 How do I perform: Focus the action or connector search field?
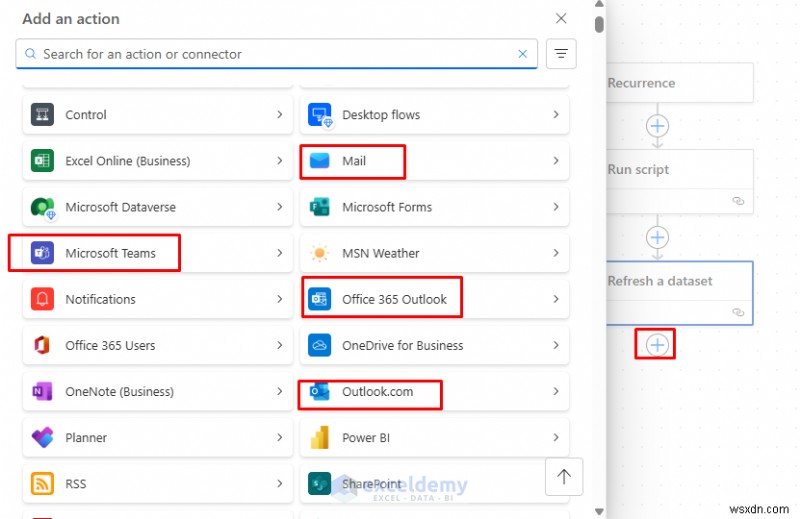(276, 54)
